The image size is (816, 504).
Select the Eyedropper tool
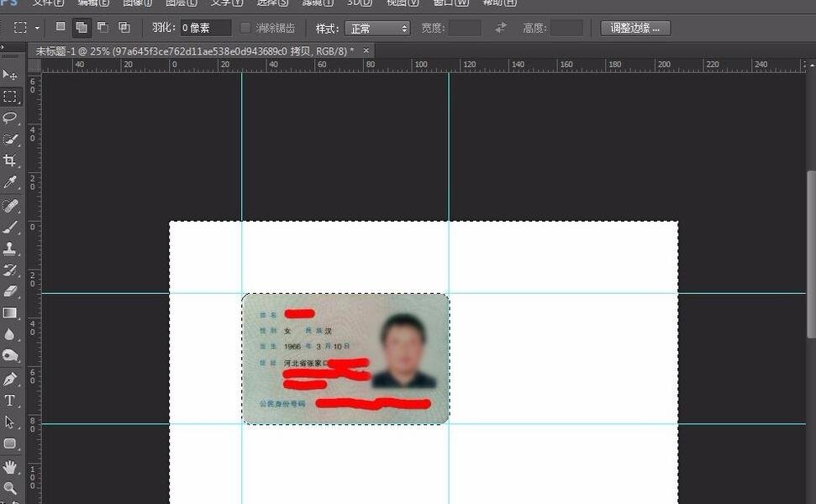point(11,181)
